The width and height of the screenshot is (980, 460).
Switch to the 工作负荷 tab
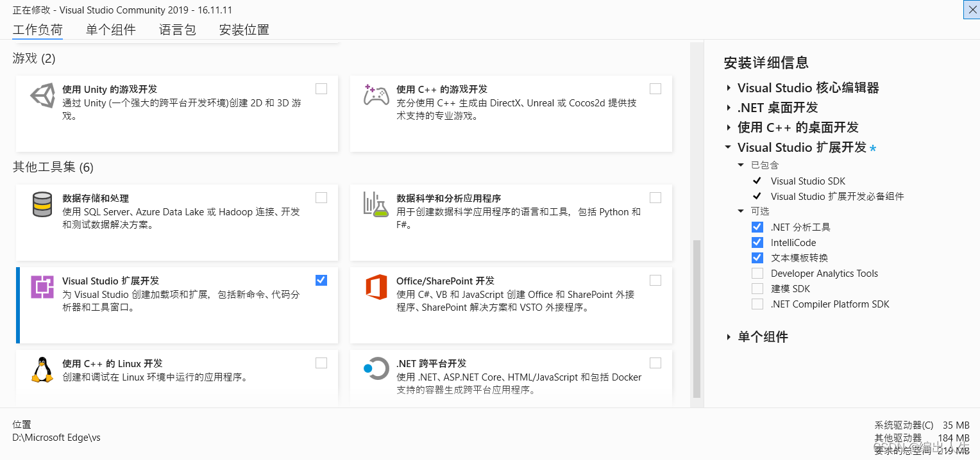(38, 29)
